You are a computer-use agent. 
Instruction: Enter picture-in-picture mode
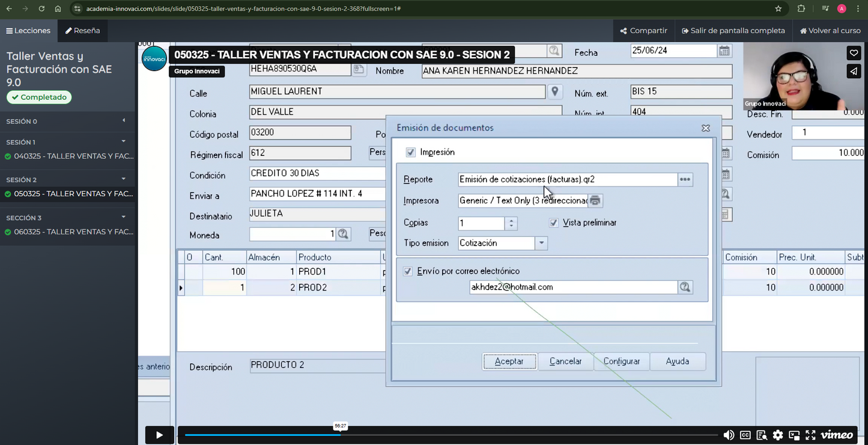(x=794, y=435)
